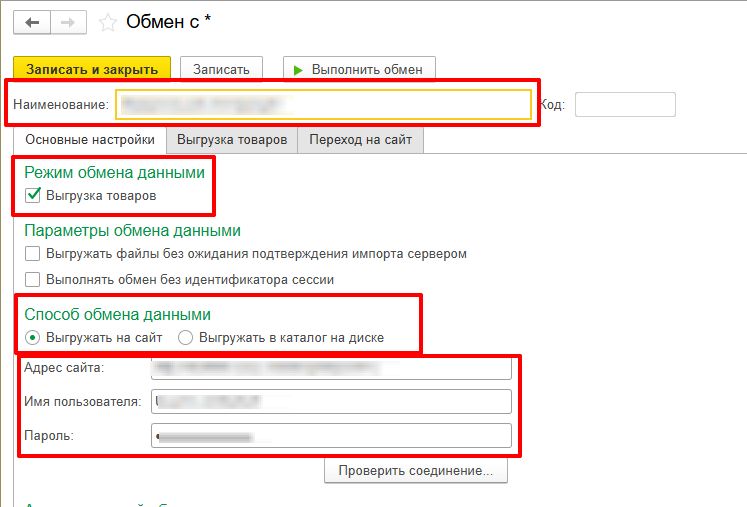The image size is (747, 507).
Task: Click the Имя пользователя input field
Action: 330,402
